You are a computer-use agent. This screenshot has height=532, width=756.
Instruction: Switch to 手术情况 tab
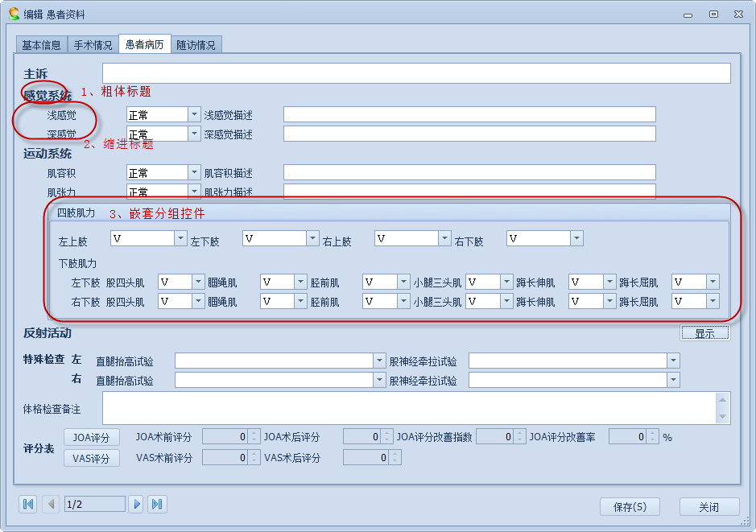tap(93, 45)
